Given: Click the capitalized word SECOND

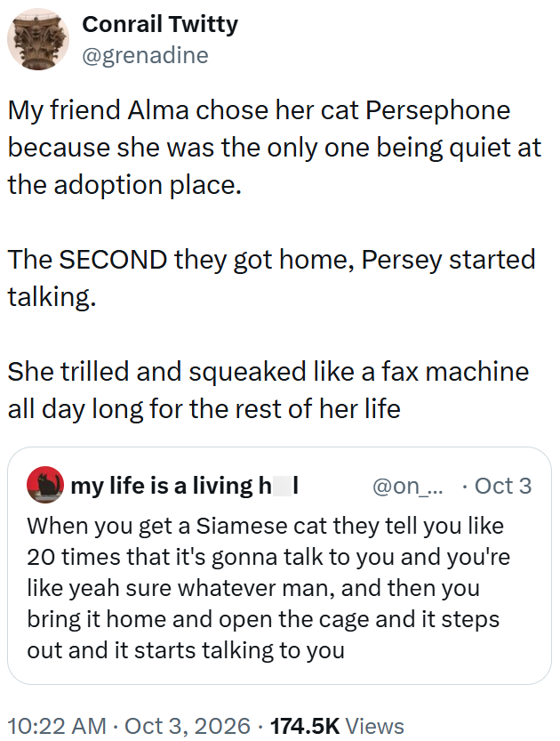Looking at the screenshot, I should click(113, 260).
